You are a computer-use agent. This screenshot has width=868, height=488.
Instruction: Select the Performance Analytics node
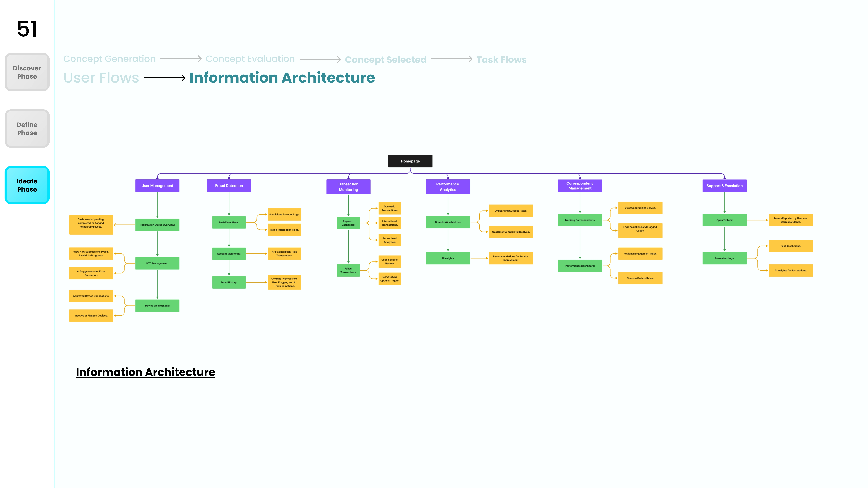coord(448,187)
